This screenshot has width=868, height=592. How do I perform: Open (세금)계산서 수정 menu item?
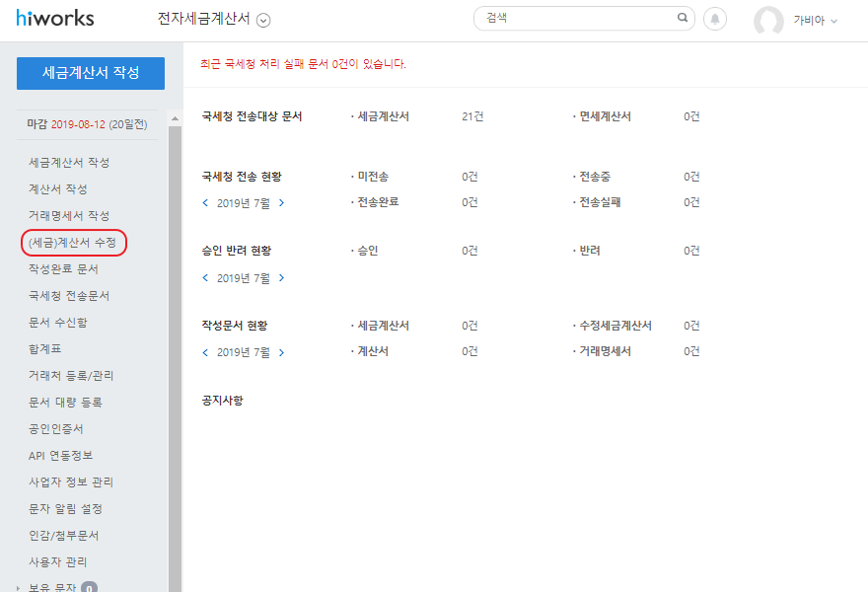tap(74, 243)
